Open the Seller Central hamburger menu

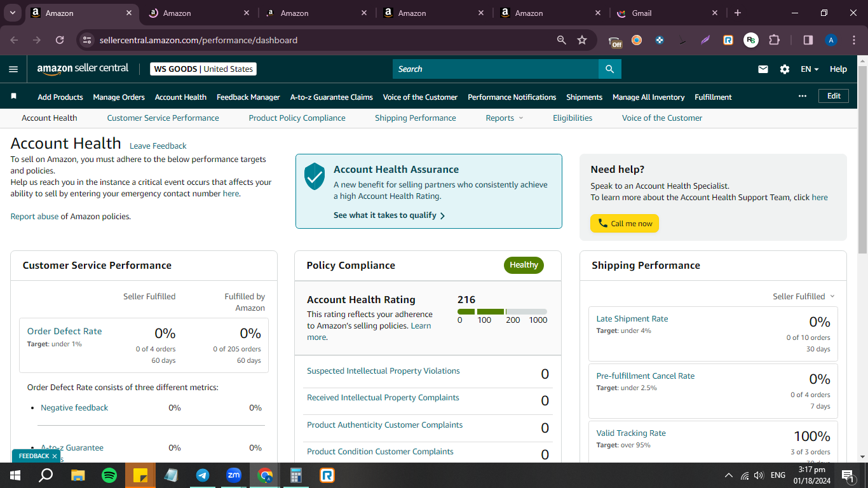13,69
